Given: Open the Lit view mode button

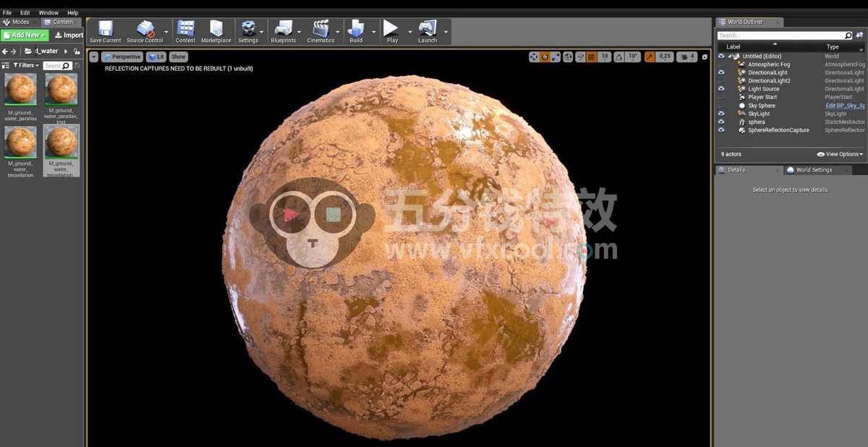Looking at the screenshot, I should [x=156, y=56].
